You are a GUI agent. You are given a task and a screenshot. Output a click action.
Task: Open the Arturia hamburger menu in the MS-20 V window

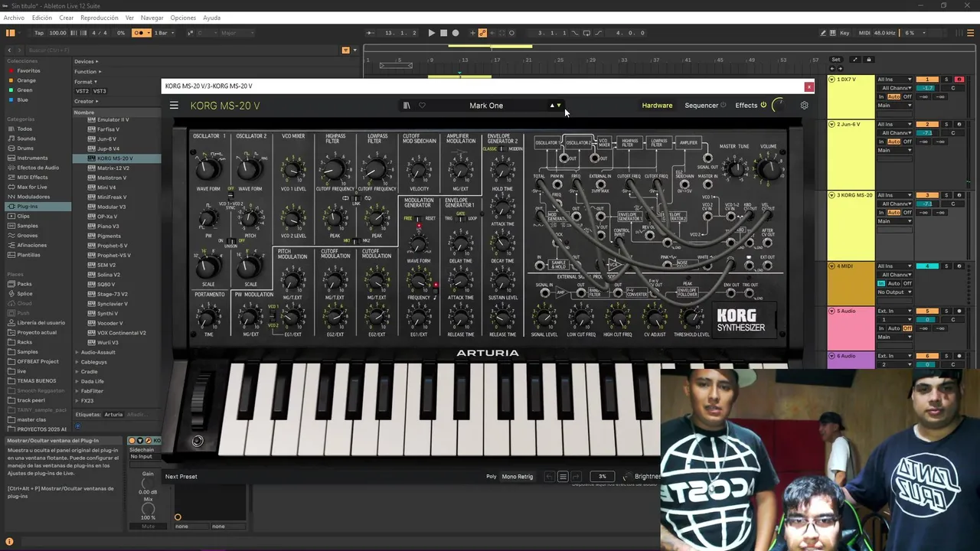click(174, 106)
